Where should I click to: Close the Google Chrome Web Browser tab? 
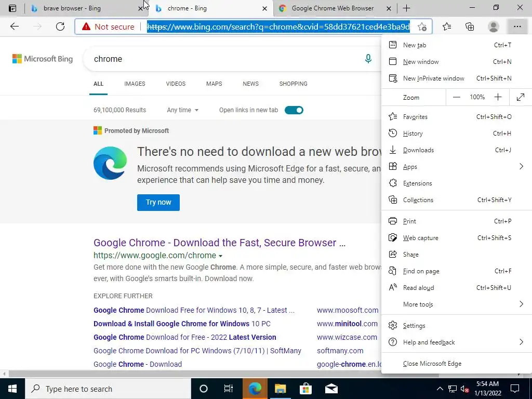pyautogui.click(x=389, y=8)
